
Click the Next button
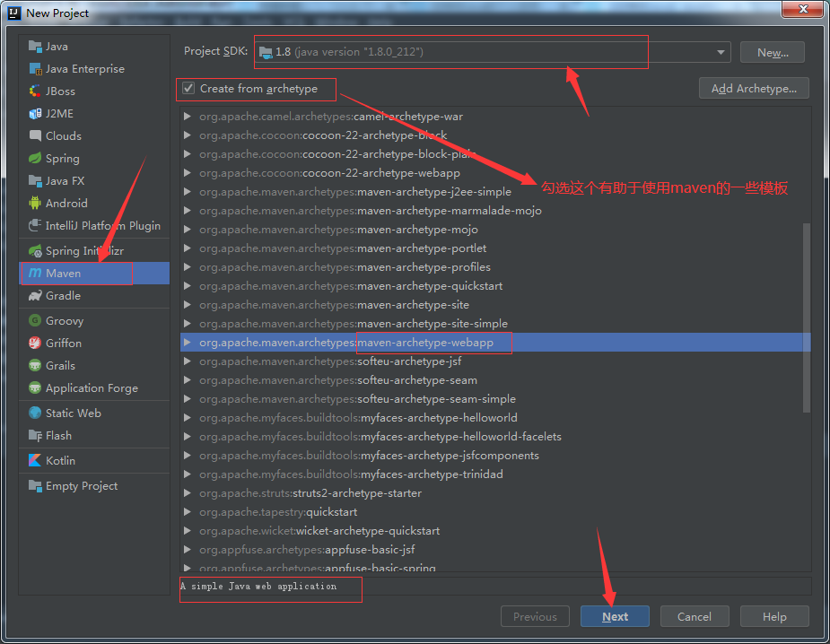(x=615, y=616)
